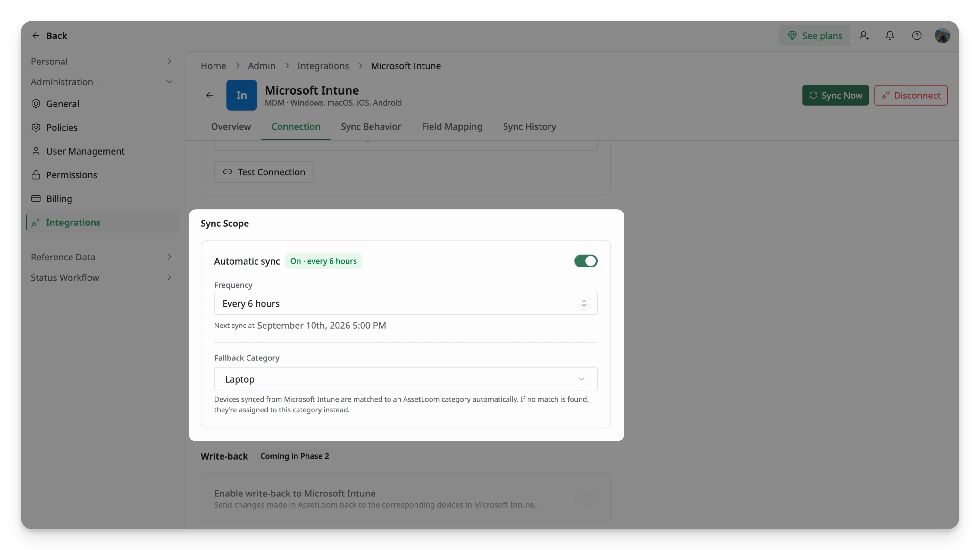
Task: Click the See plans button
Action: [x=815, y=35]
